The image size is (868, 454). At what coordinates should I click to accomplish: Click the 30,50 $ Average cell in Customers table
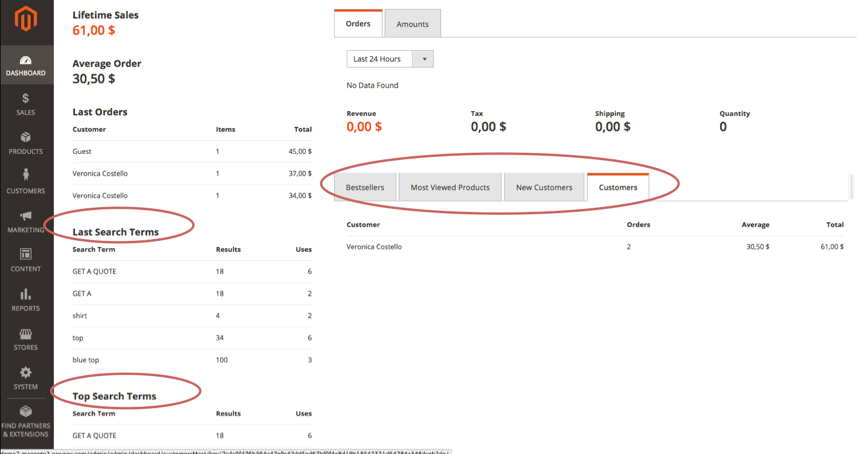tap(758, 247)
